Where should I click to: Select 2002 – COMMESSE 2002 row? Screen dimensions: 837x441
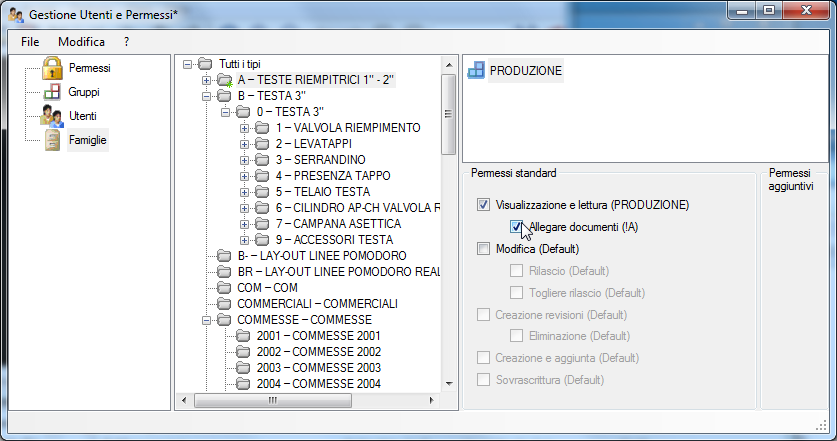click(319, 352)
